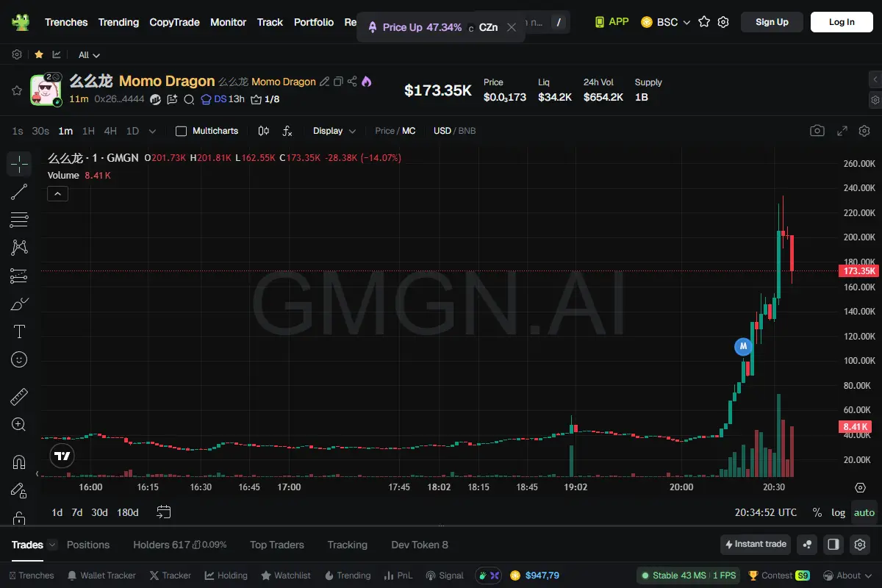The width and height of the screenshot is (882, 588).
Task: Open the CopyTrade page
Action: coord(174,22)
